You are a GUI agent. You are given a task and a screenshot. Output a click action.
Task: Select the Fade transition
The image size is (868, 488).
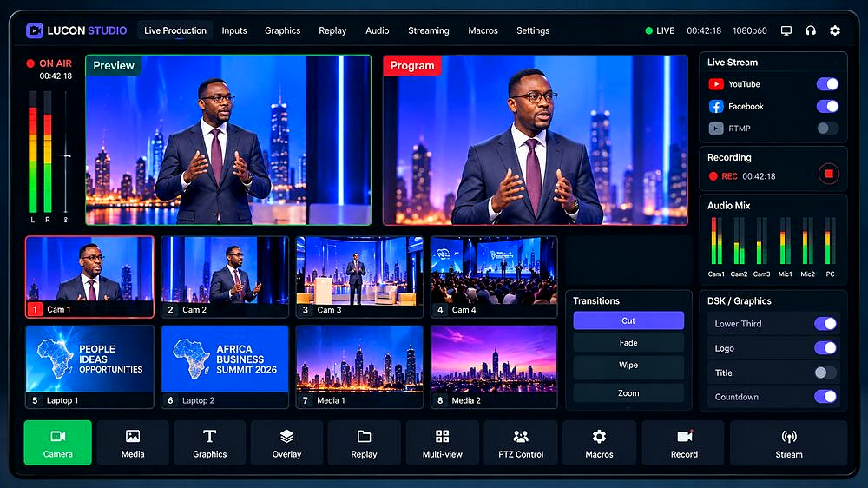point(628,343)
